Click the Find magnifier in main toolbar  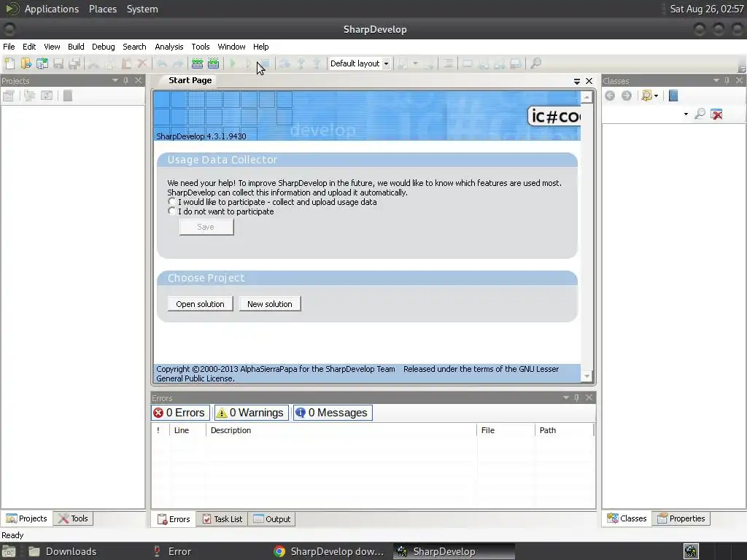(x=535, y=63)
